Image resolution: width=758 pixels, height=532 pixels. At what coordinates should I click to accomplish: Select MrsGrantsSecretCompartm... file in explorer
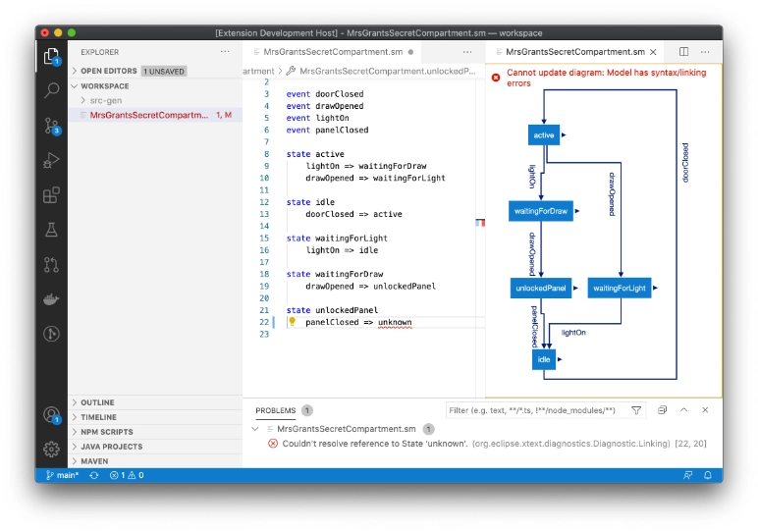click(x=155, y=115)
